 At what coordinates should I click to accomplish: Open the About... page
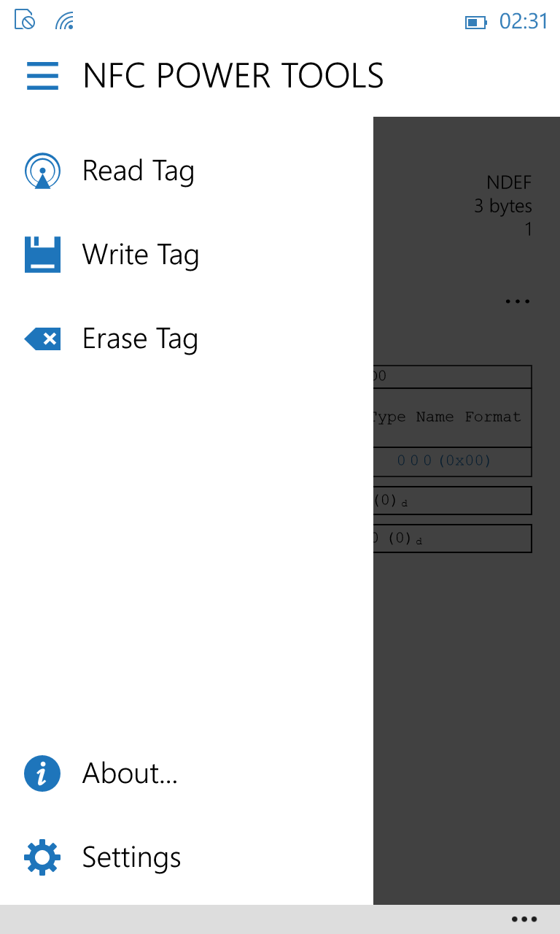(x=129, y=773)
